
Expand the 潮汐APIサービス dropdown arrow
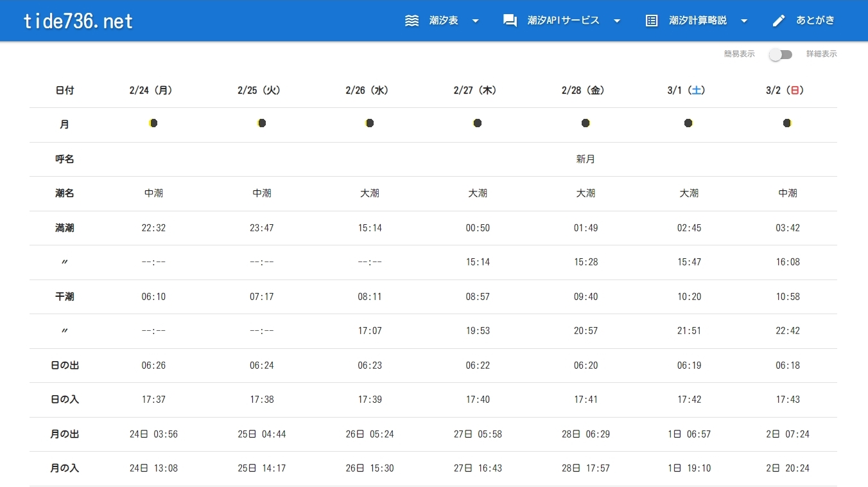pos(617,21)
